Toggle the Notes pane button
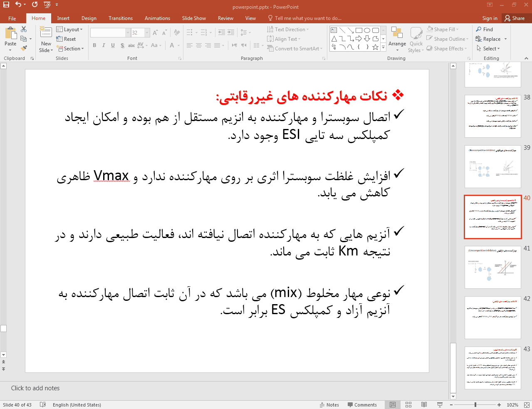532x409 pixels. tap(329, 405)
